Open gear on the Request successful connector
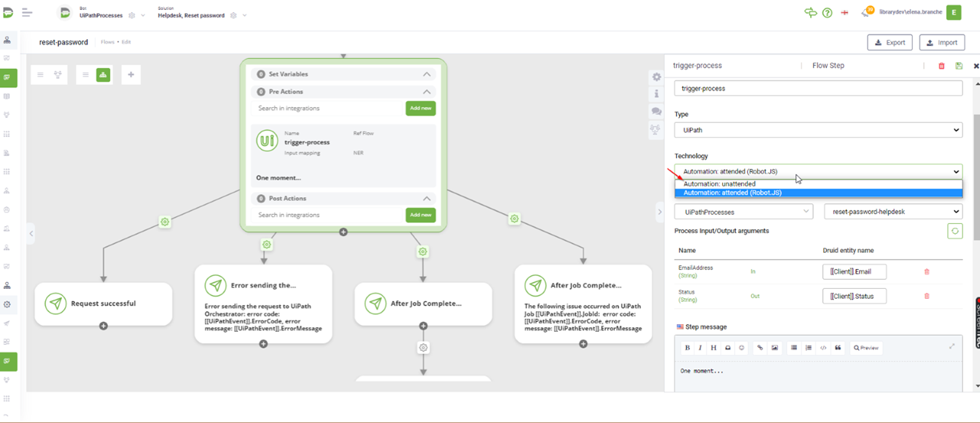The image size is (980, 423). (x=164, y=222)
